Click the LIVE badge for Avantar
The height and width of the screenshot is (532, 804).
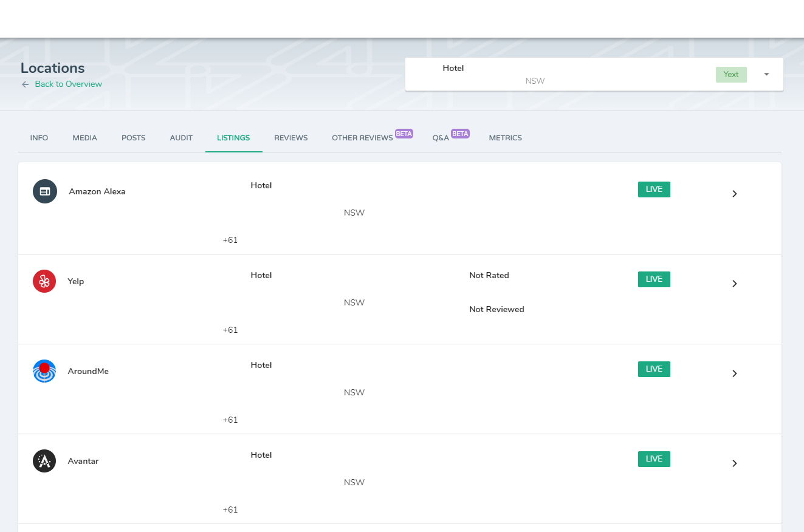654,459
